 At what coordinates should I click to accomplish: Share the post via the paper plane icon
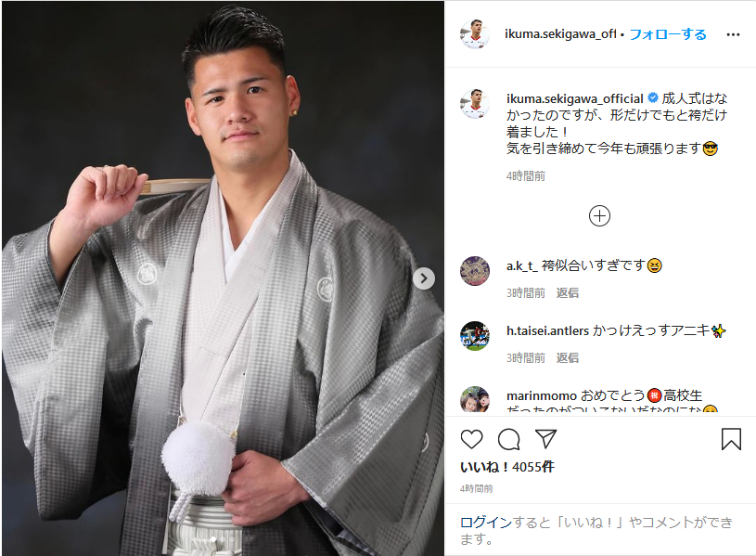(545, 439)
